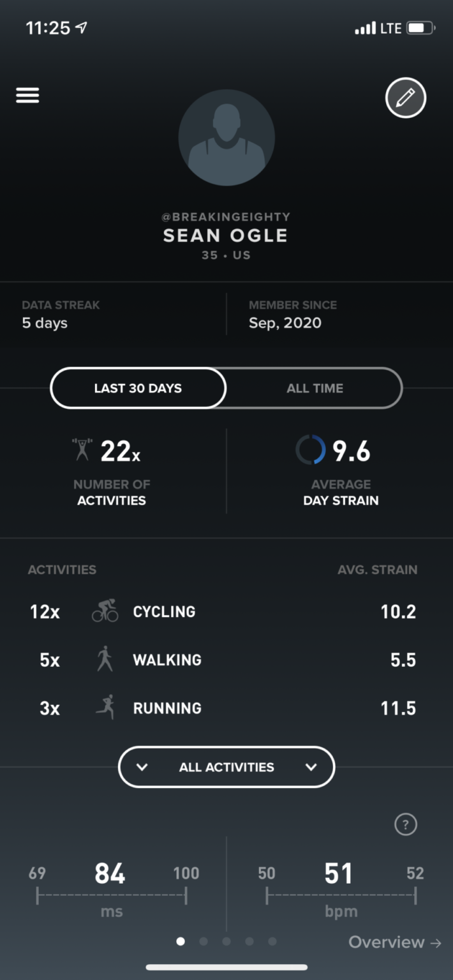Tap the resting heart rate bpm range

[341, 895]
